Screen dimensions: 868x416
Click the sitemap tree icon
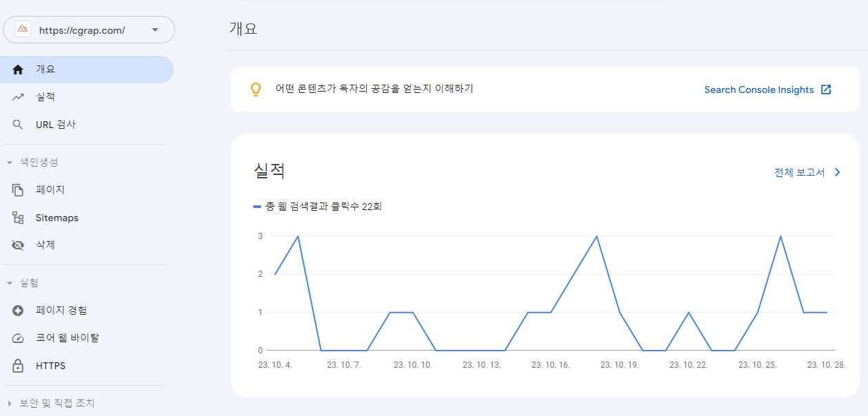tap(19, 218)
